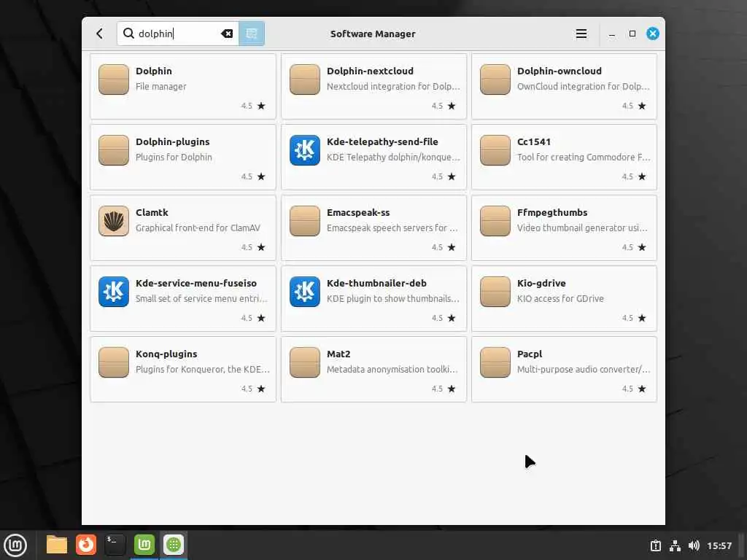Click the KDE icon for Kde-service-menu-fuseiso
This screenshot has height=560, width=747.
(113, 292)
